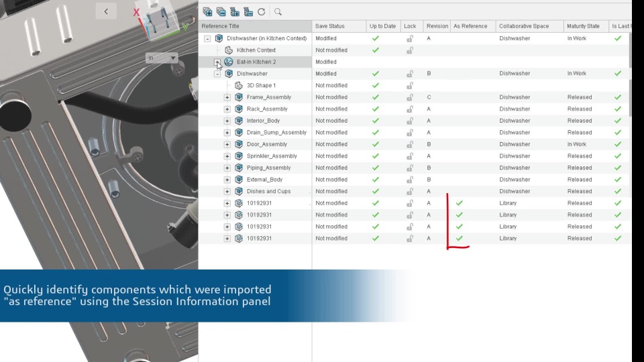Click the Frame_Assembly product icon
Viewport: 644px width, 362px height.
239,97
